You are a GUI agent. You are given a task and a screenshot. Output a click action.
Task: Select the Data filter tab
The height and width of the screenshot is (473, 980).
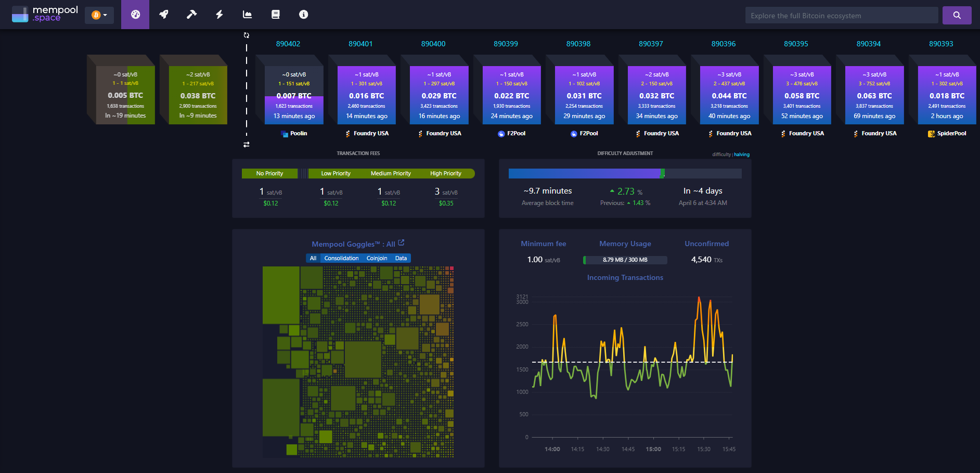point(401,258)
